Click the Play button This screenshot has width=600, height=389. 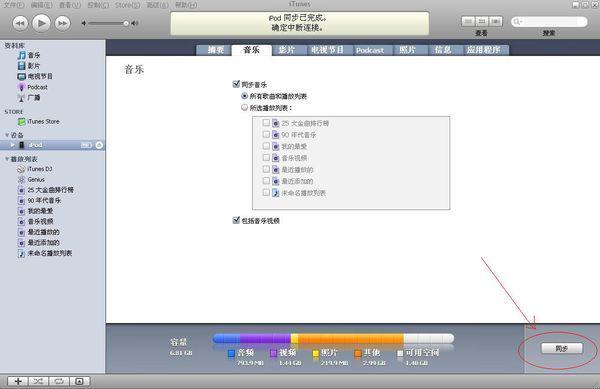(41, 23)
